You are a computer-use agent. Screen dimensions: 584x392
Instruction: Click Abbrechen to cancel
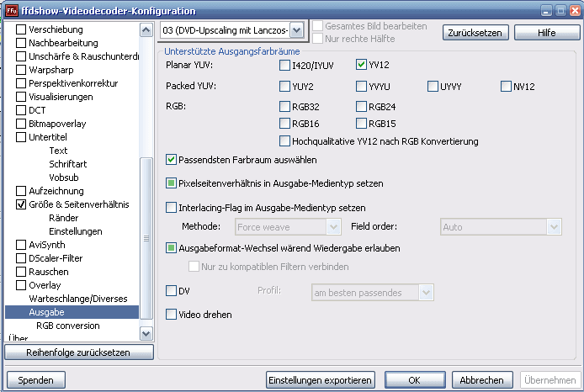481,380
